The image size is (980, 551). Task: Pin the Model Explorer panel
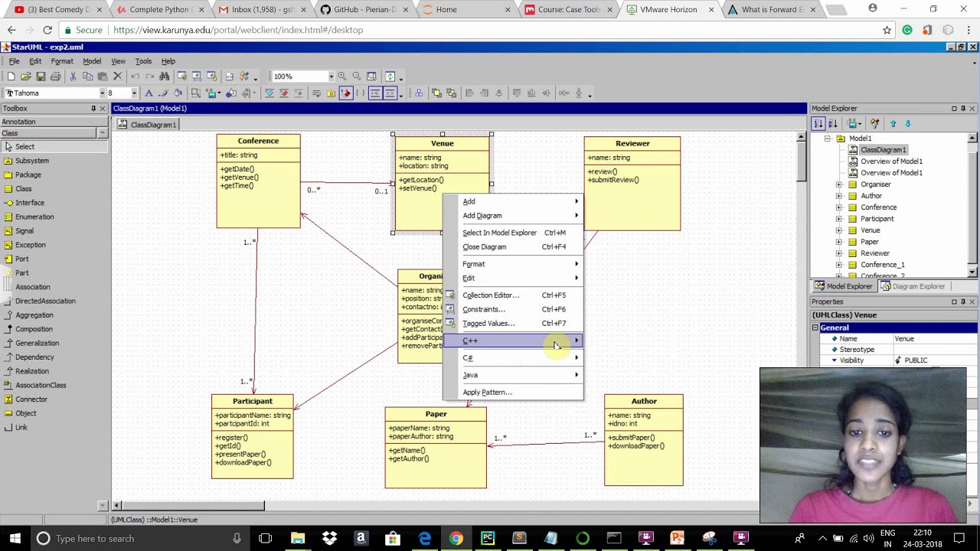pos(963,109)
